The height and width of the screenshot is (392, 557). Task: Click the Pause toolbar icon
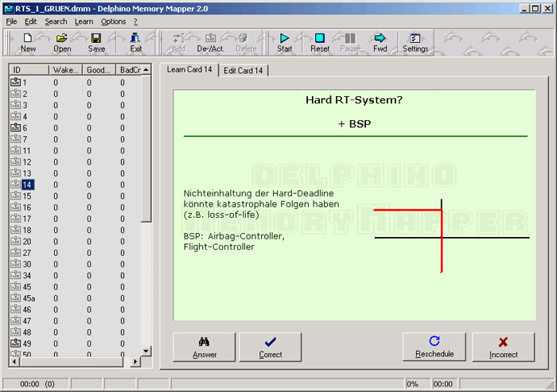pyautogui.click(x=350, y=38)
